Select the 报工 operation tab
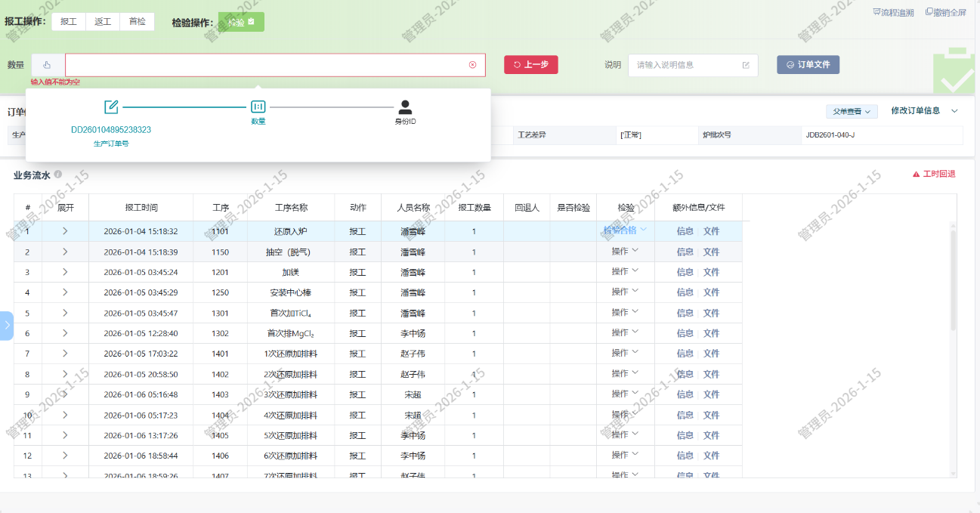The width and height of the screenshot is (980, 513). 69,22
